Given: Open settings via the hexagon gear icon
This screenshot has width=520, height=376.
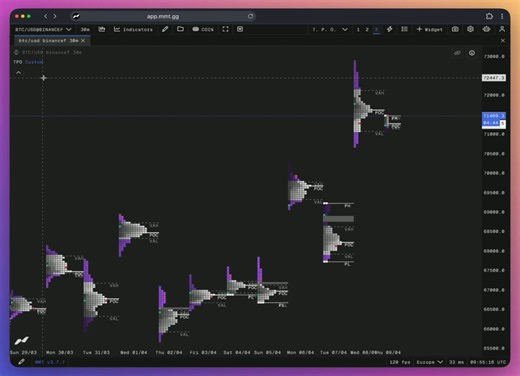Looking at the screenshot, I should pyautogui.click(x=470, y=29).
